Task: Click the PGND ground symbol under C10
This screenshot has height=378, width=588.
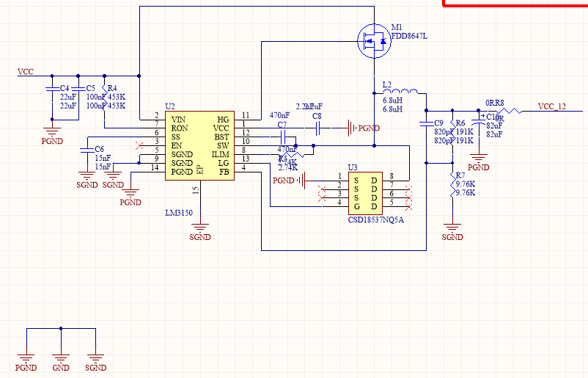Action: (479, 158)
